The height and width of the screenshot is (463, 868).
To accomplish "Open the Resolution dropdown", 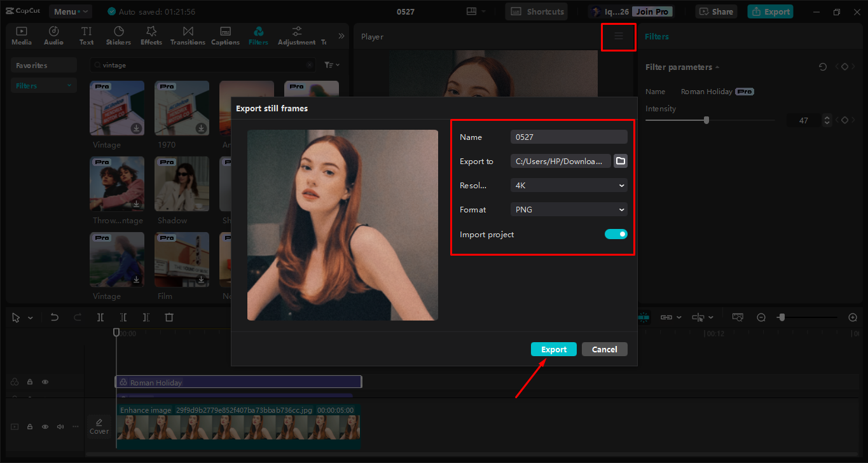I will [568, 185].
